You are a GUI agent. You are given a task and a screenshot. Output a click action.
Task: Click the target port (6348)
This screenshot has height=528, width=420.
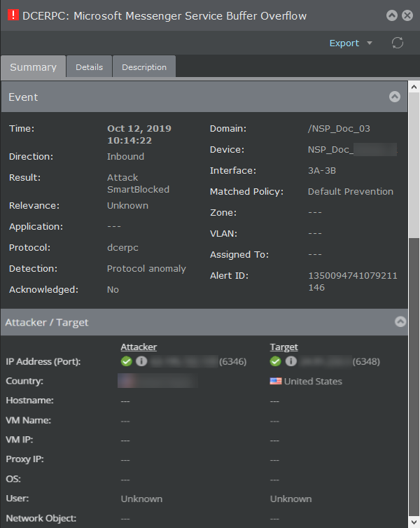tap(366, 361)
